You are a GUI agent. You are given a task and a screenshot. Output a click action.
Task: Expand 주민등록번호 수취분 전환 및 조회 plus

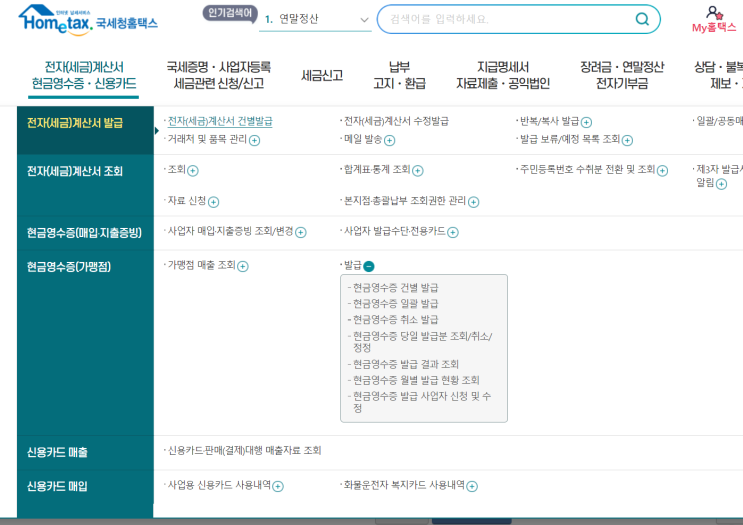pyautogui.click(x=662, y=171)
